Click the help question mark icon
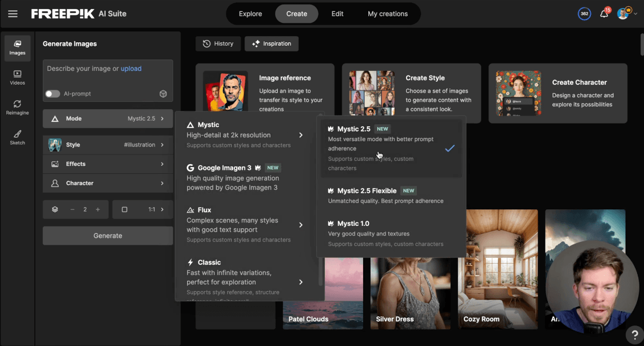This screenshot has height=346, width=644. coord(634,334)
